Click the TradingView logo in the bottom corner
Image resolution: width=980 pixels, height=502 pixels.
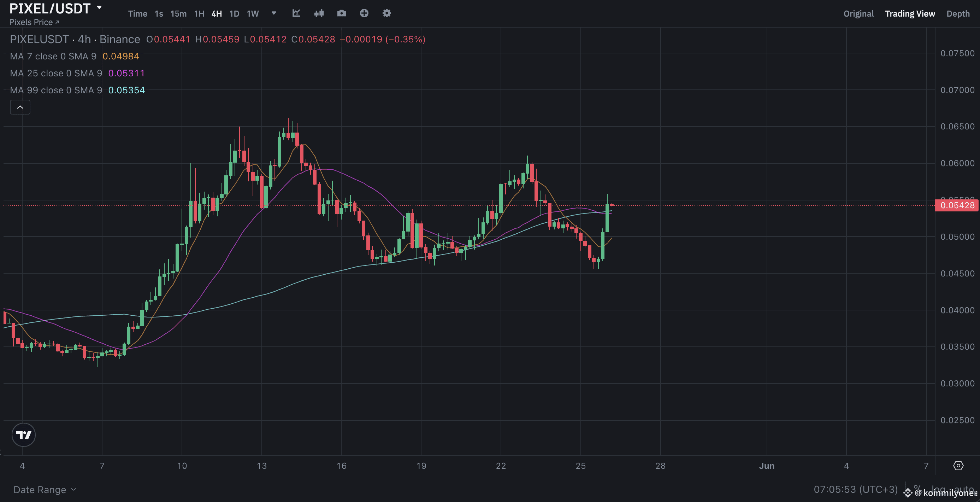coord(24,434)
